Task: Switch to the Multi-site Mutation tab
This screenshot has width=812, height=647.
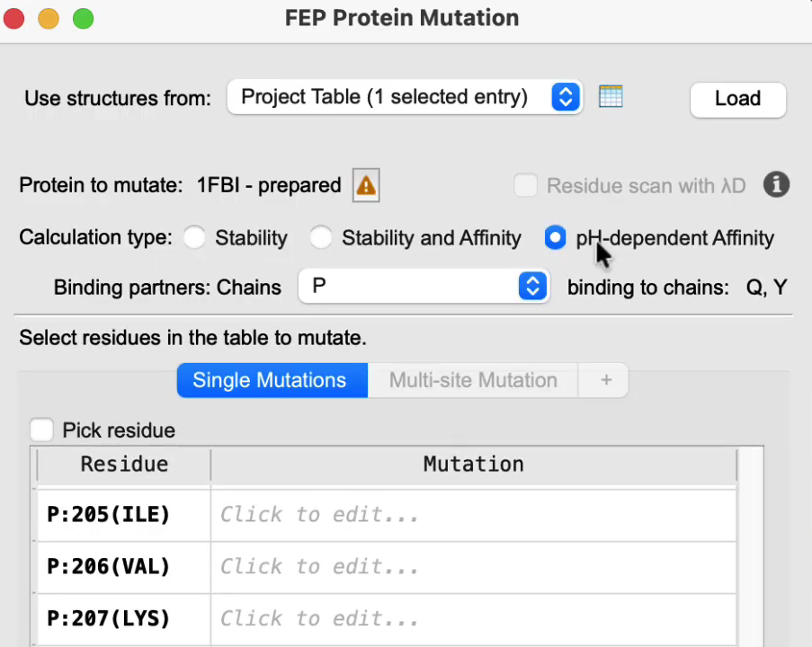Action: (473, 380)
